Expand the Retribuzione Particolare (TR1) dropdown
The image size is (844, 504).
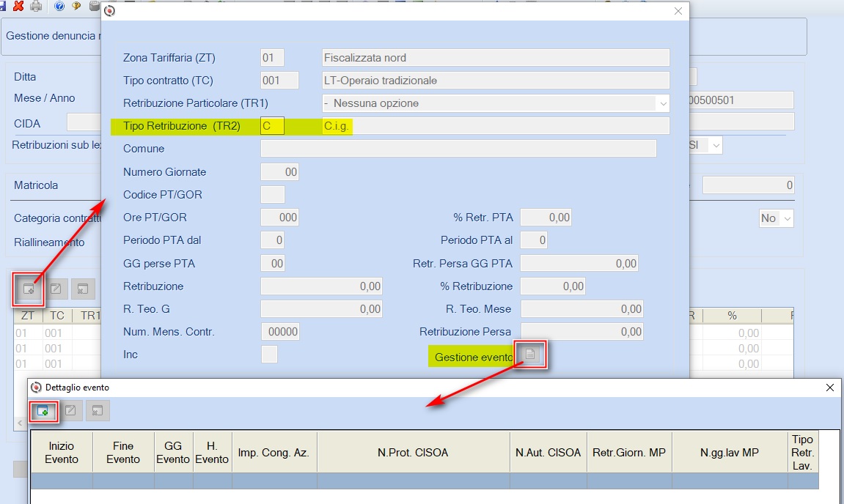point(663,103)
